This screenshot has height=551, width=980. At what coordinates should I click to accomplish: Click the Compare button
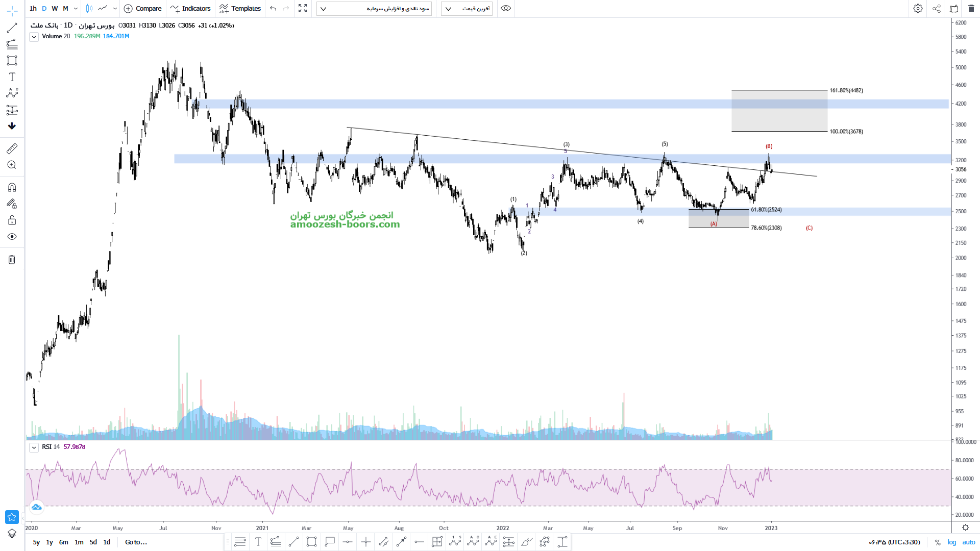(x=143, y=9)
